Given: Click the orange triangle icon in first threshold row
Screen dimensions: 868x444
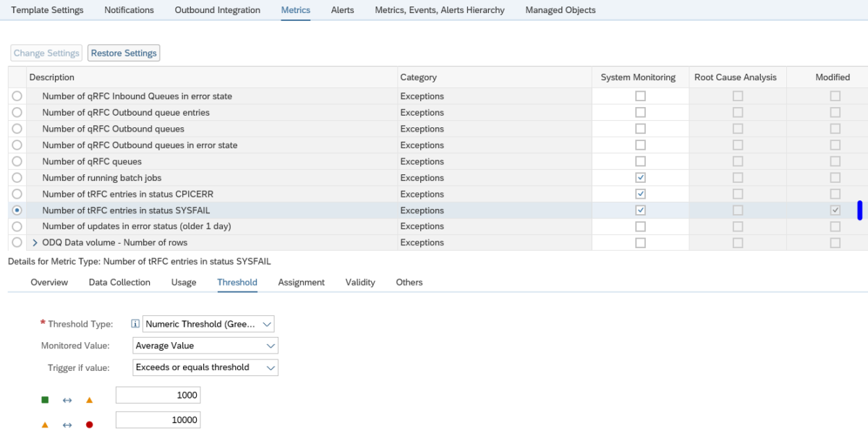Looking at the screenshot, I should pos(89,398).
